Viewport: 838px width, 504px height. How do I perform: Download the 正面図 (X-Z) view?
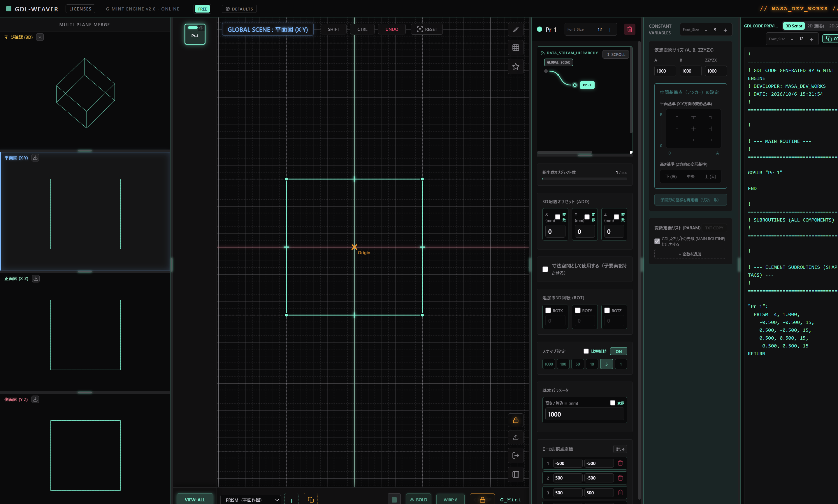(36, 278)
